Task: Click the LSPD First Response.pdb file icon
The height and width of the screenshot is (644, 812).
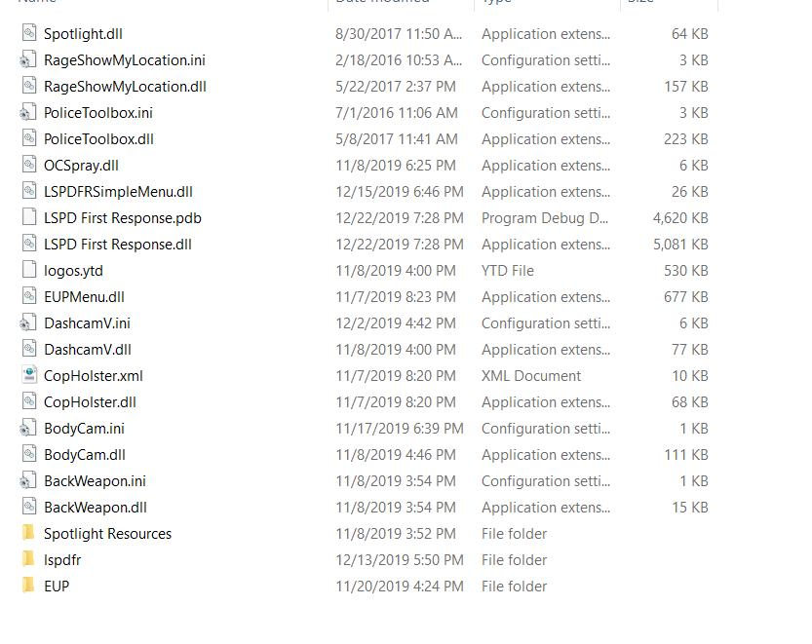Action: click(27, 217)
